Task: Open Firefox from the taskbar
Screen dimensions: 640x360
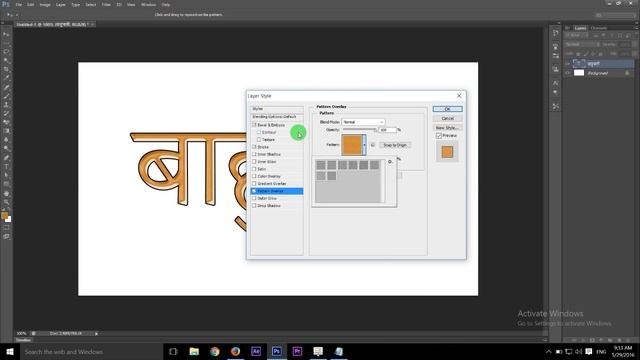Action: [235, 351]
